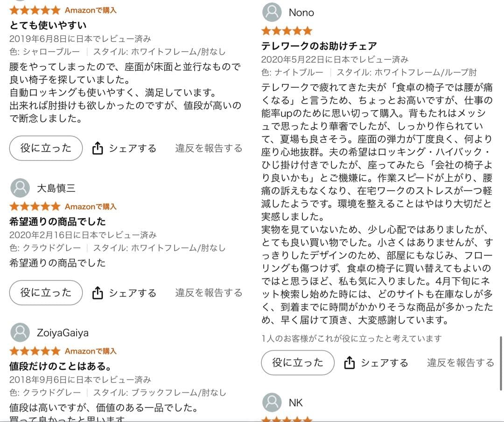Click the share icon under the とても使いやすい review
This screenshot has width=504, height=422.
click(x=98, y=148)
